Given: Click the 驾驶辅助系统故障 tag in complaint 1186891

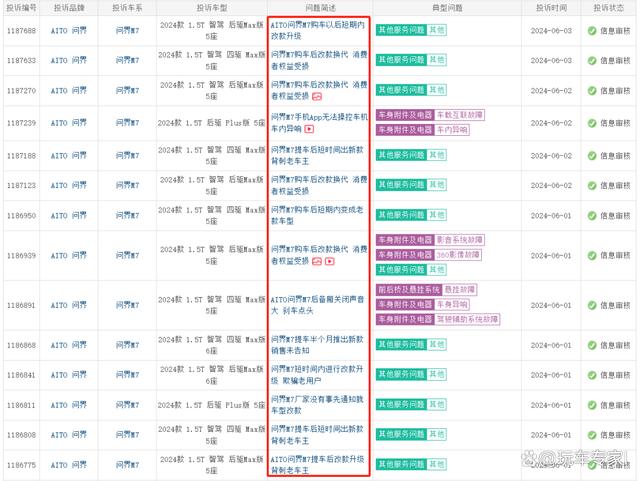Looking at the screenshot, I should (467, 319).
